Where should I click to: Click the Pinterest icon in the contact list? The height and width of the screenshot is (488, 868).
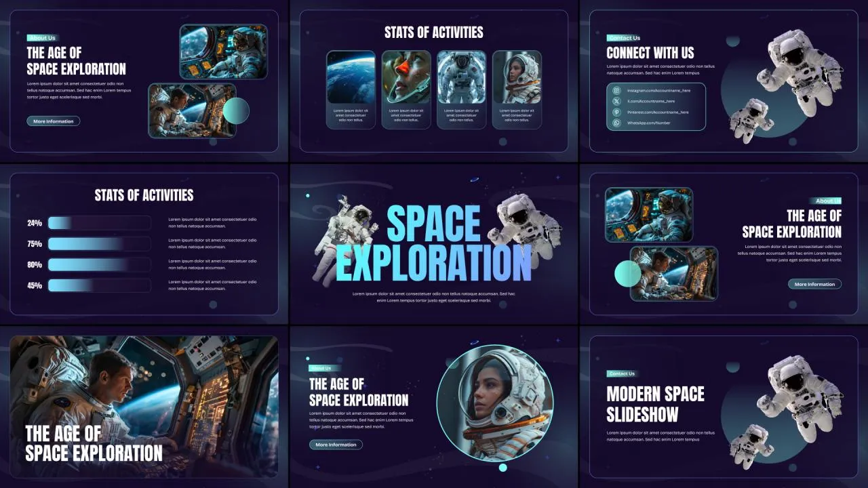(x=616, y=112)
